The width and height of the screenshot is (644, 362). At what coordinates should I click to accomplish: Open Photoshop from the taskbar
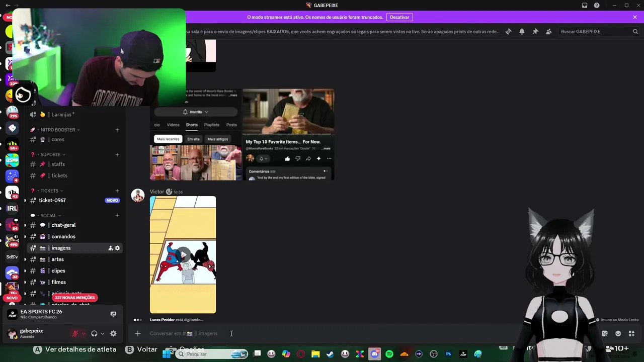click(448, 354)
